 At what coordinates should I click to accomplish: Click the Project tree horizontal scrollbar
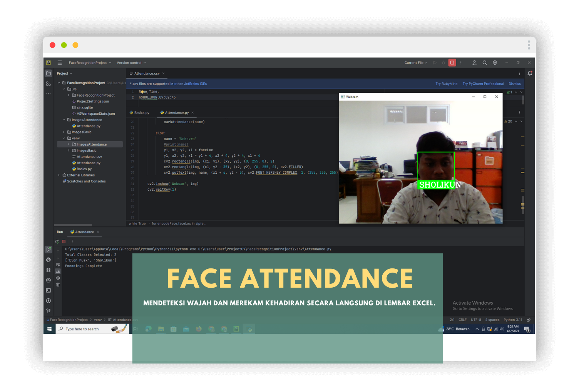click(73, 225)
